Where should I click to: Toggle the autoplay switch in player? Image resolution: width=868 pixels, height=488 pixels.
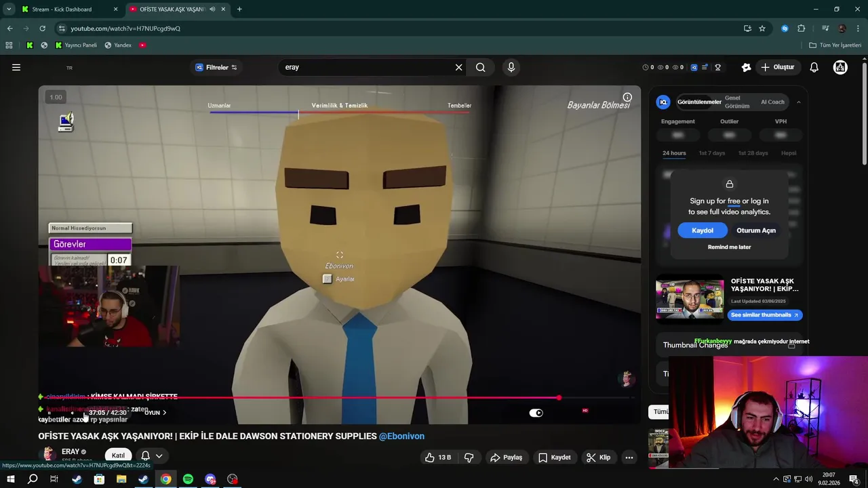[x=536, y=413]
